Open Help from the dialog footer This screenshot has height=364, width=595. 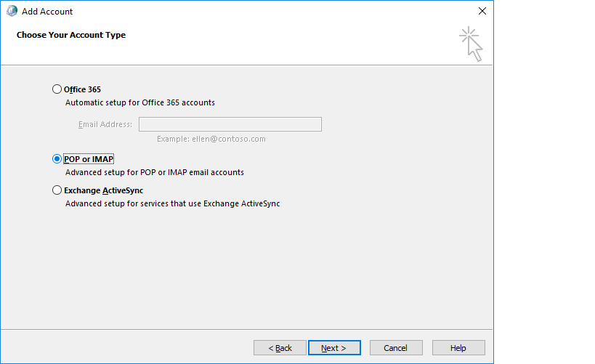tap(458, 348)
